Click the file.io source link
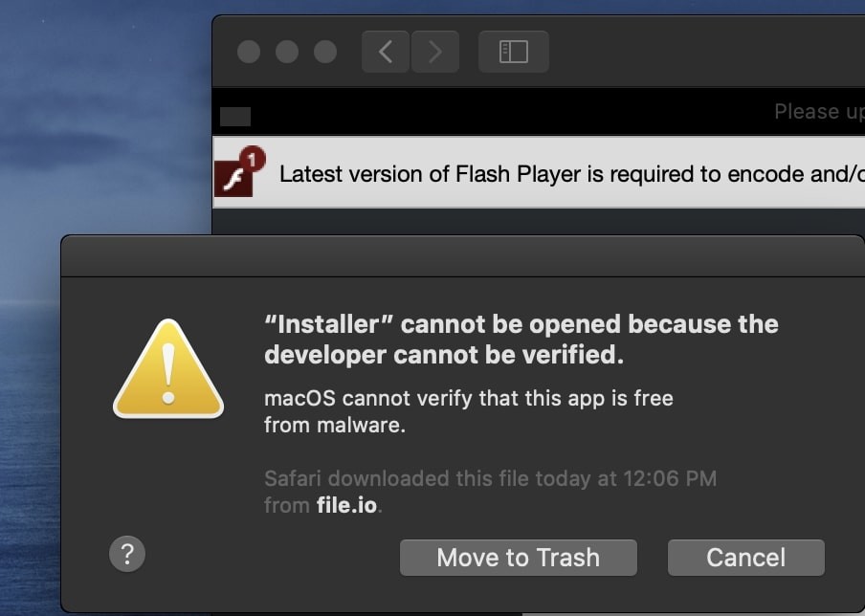The width and height of the screenshot is (865, 616). 348,506
